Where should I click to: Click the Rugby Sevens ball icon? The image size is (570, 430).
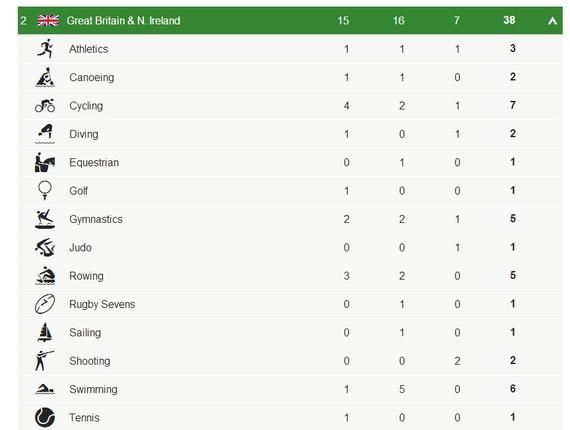pyautogui.click(x=45, y=304)
